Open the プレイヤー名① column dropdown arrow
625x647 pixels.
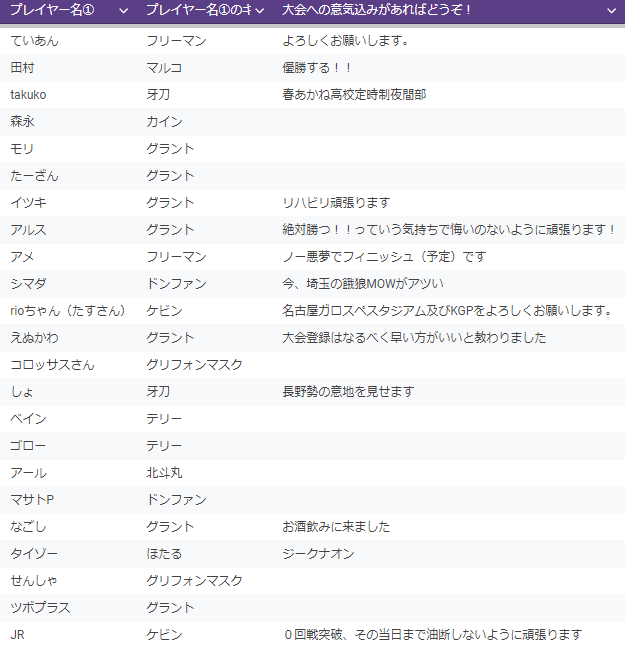coord(123,11)
